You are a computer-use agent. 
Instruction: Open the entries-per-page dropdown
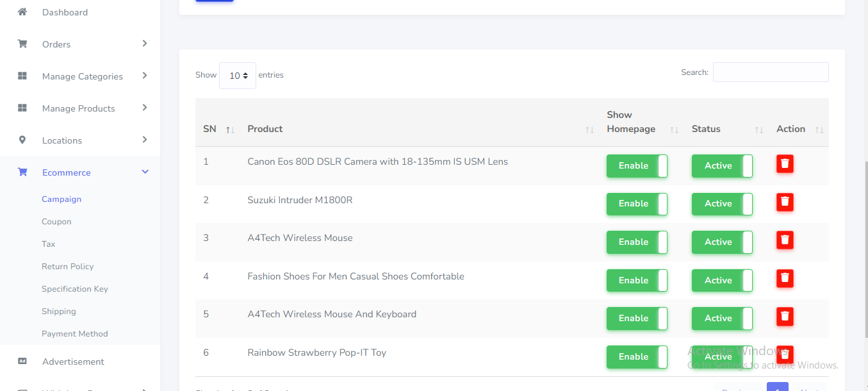click(238, 76)
